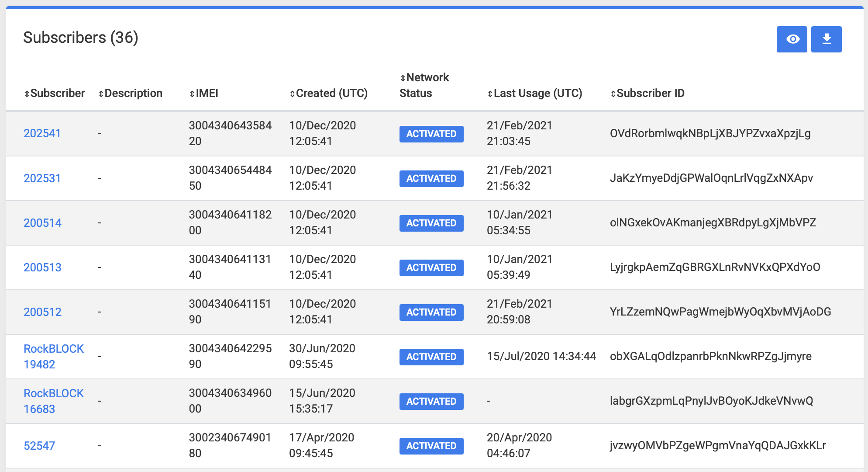Viewport: 868px width, 472px height.
Task: Open subscriber 200514 link
Action: point(42,223)
